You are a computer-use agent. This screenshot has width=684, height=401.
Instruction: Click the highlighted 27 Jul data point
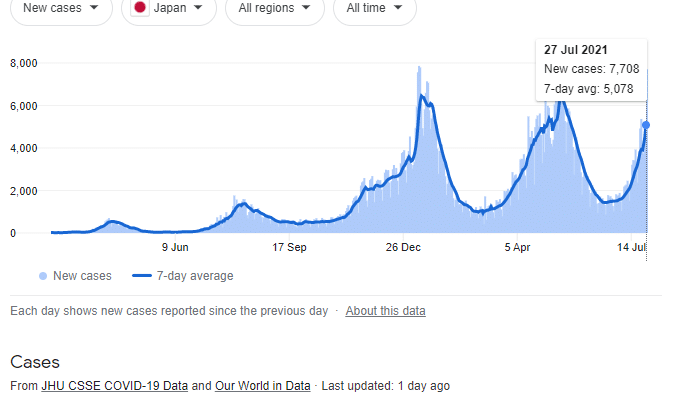[x=646, y=125]
